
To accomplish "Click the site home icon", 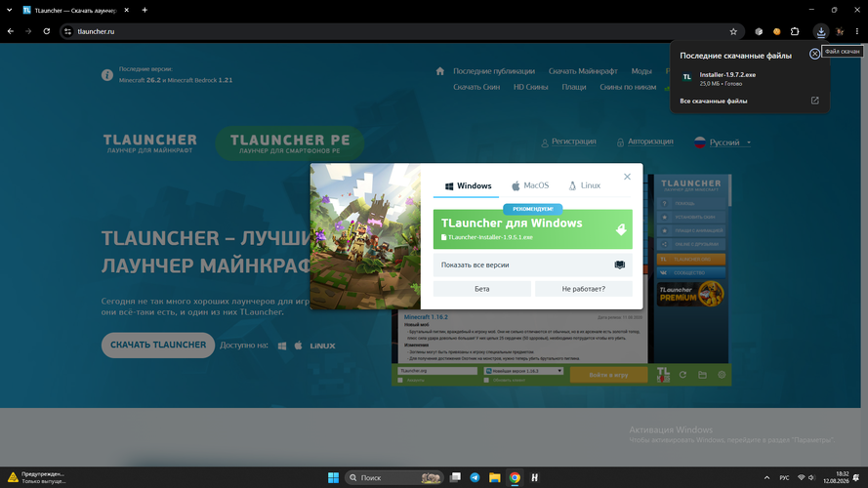I will click(440, 71).
